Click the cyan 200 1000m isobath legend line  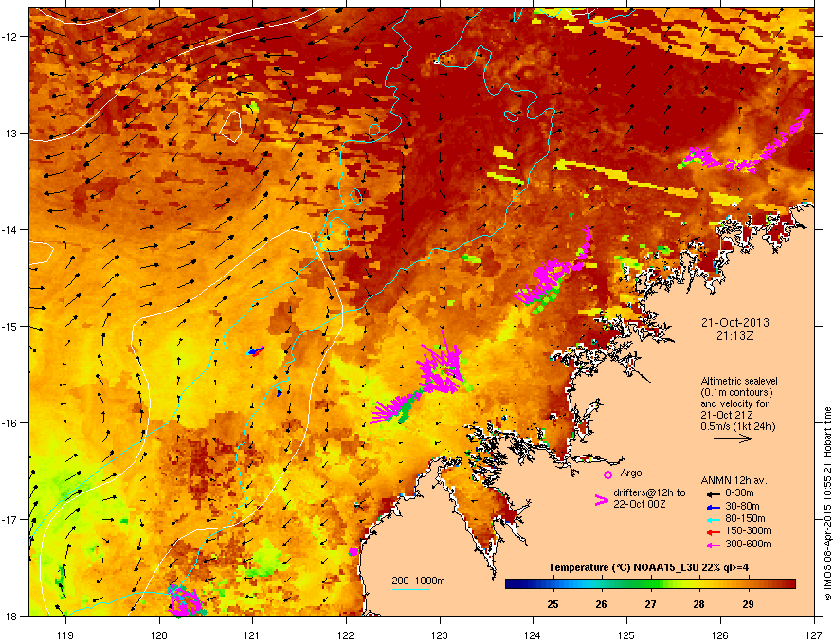click(411, 589)
